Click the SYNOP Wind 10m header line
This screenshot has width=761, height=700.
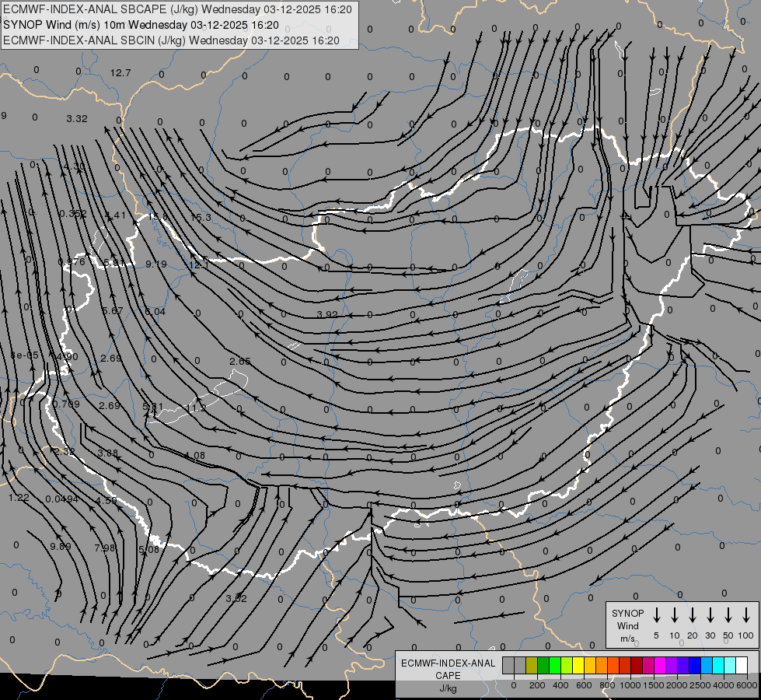(x=141, y=25)
